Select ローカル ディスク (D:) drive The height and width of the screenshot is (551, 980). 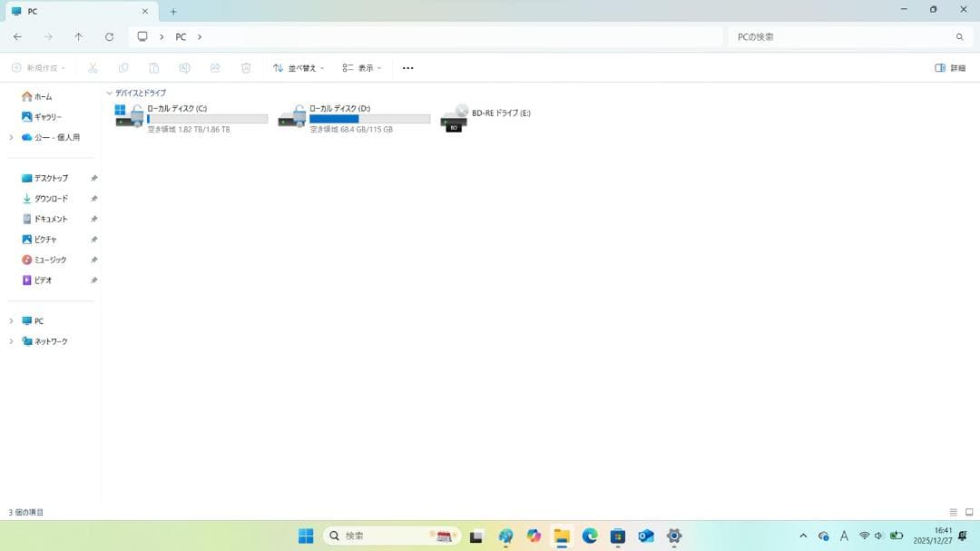pyautogui.click(x=355, y=119)
